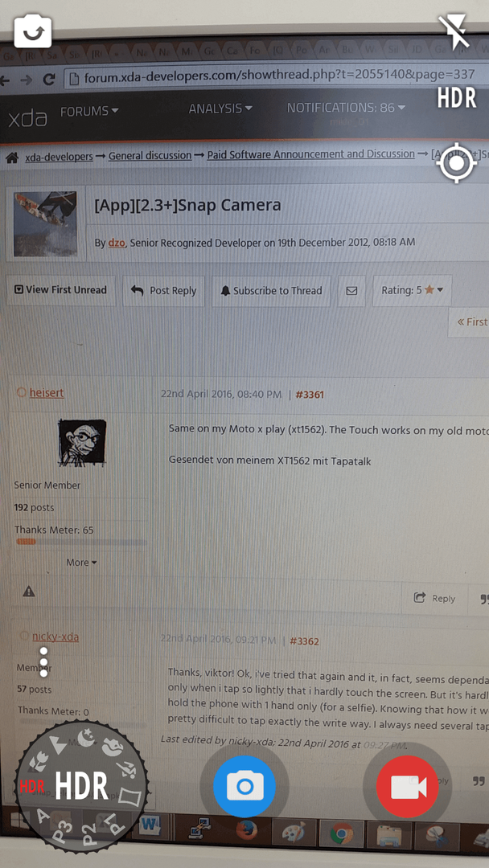Open Chrome from the photographed taskbar
Viewport: 489px width, 868px height.
coord(342,833)
